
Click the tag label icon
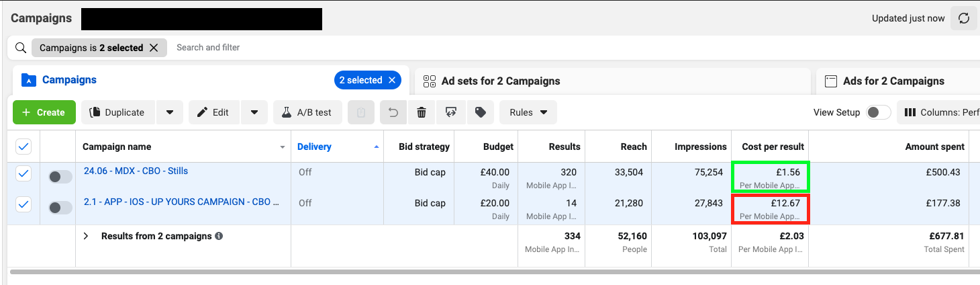(481, 112)
